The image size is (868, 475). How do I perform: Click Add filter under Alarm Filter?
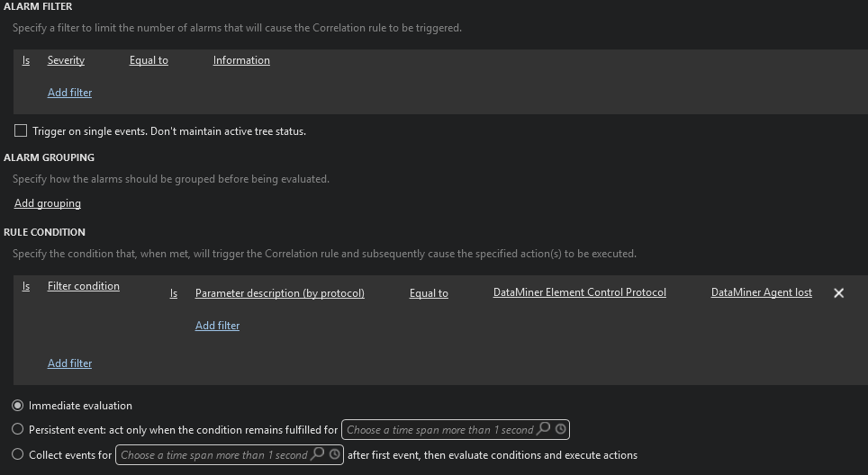[x=69, y=93]
